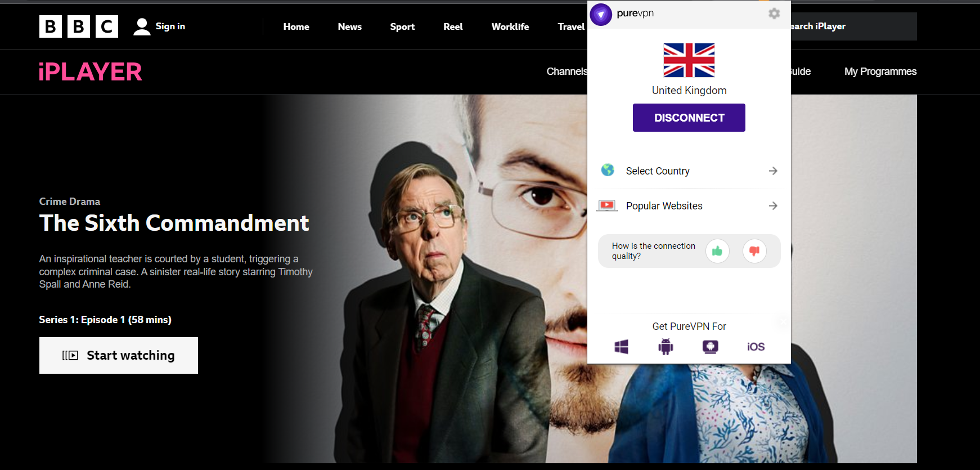The height and width of the screenshot is (470, 980).
Task: Rate connection with thumbs up
Action: [717, 251]
